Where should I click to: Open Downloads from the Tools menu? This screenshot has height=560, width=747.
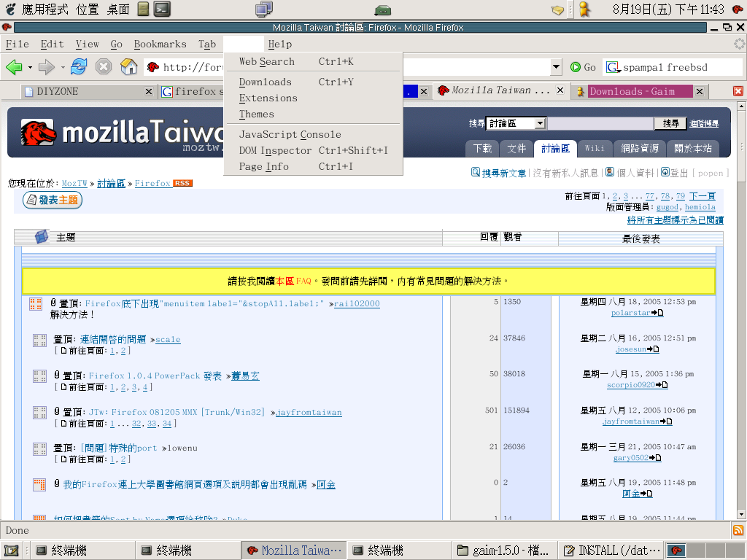point(313,82)
